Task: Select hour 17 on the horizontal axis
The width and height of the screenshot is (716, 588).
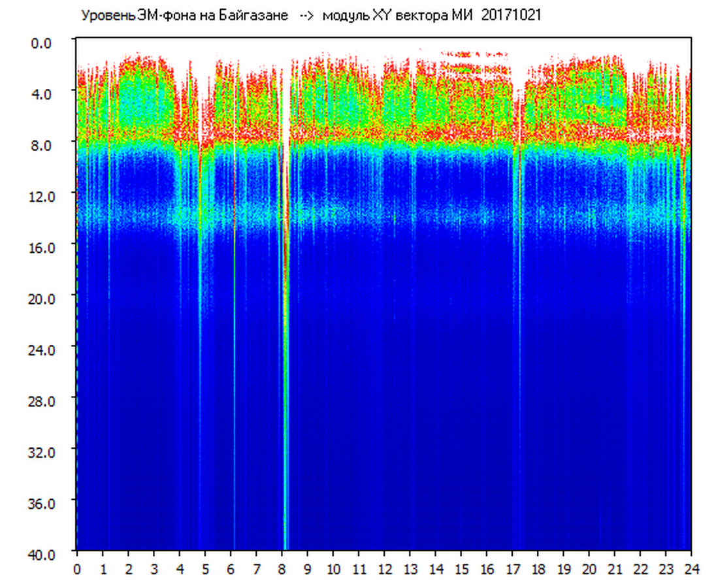Action: tap(513, 568)
